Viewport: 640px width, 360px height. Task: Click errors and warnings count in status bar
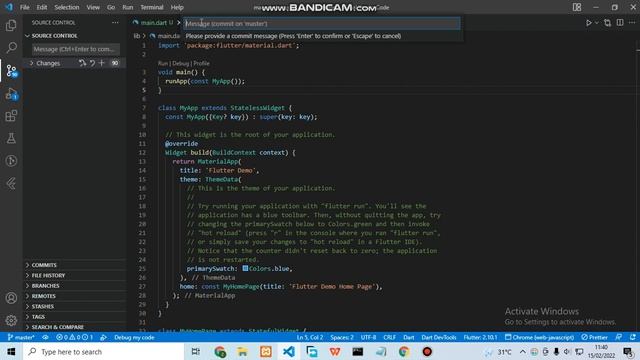pyautogui.click(x=76, y=338)
